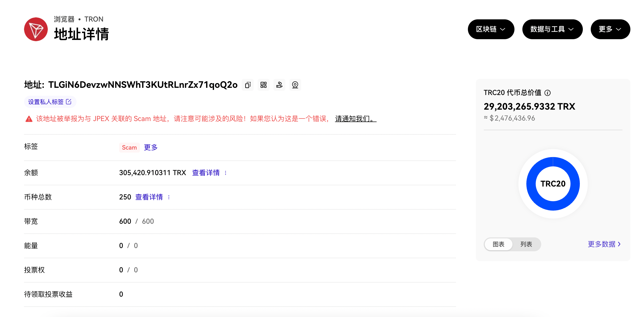Open the three-dot menu beside 币种总数 查看详情
Viewport: 644px width, 317px height.
169,197
